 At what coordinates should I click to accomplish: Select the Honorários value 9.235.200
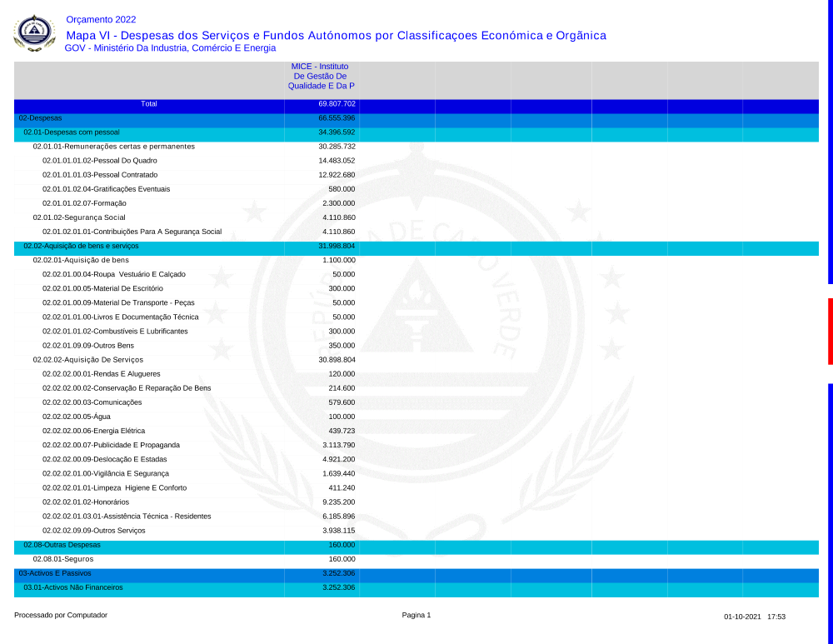click(338, 502)
